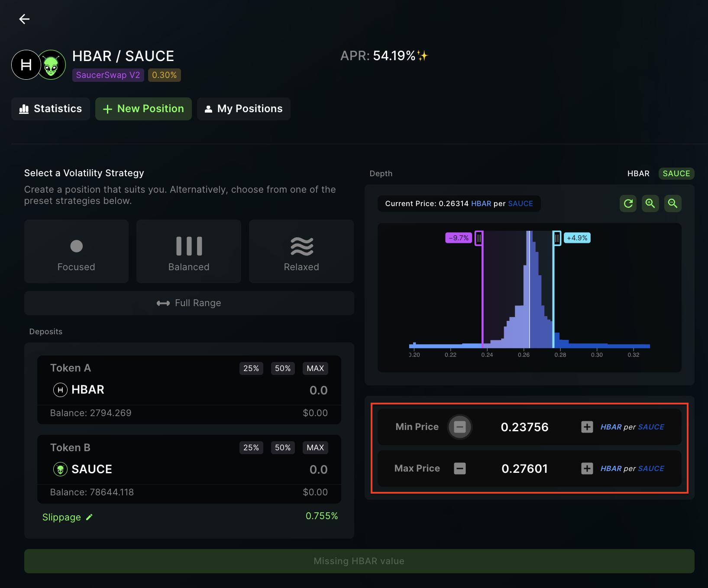Open the Statistics tab
Image resolution: width=708 pixels, height=588 pixels.
click(x=51, y=109)
